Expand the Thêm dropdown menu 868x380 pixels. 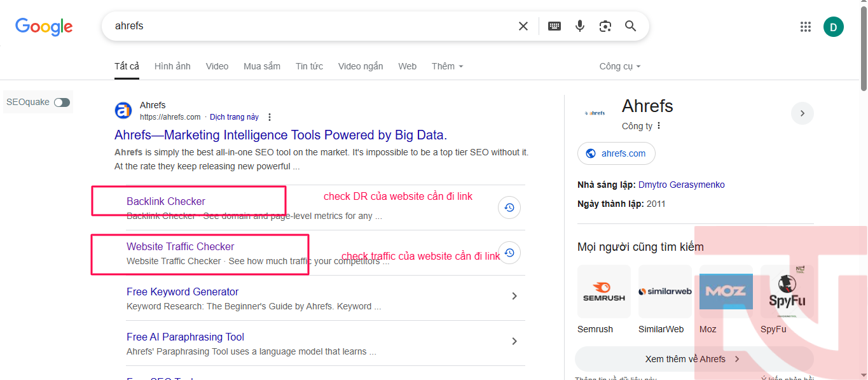coord(447,66)
